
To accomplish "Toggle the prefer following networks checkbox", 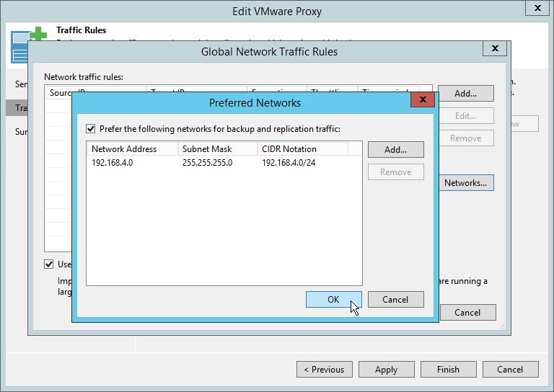I will click(x=91, y=129).
